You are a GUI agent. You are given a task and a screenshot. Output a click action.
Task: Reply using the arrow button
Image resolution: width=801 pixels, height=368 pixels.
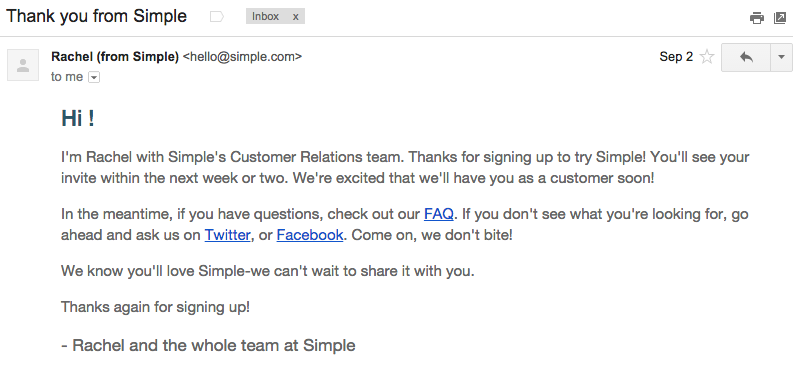point(746,57)
